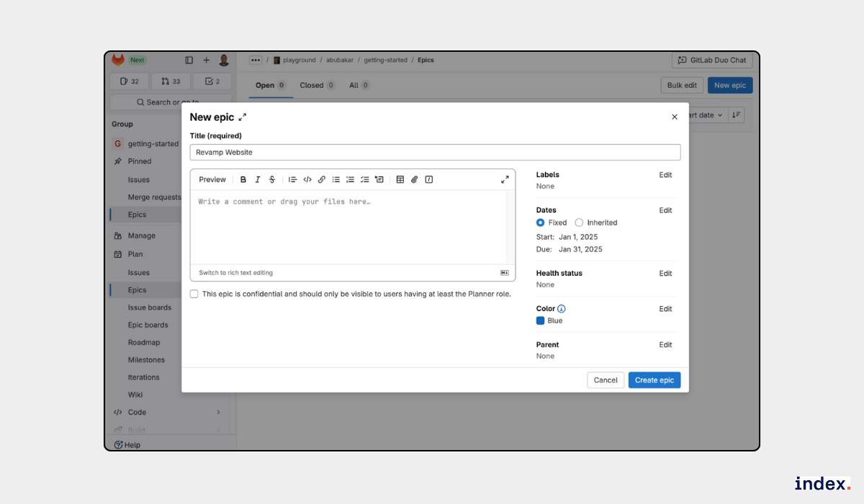This screenshot has height=504, width=864.
Task: Expand the Code section in sidebar
Action: pyautogui.click(x=217, y=413)
